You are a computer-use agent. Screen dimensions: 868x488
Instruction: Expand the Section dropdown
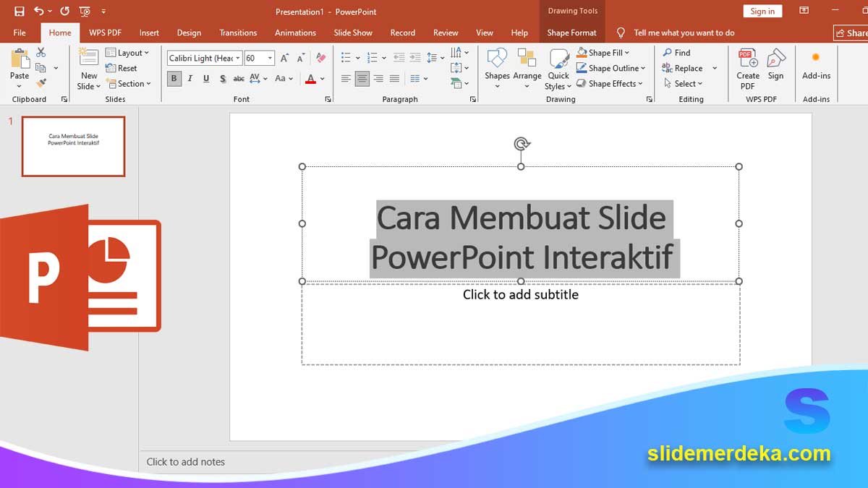128,83
